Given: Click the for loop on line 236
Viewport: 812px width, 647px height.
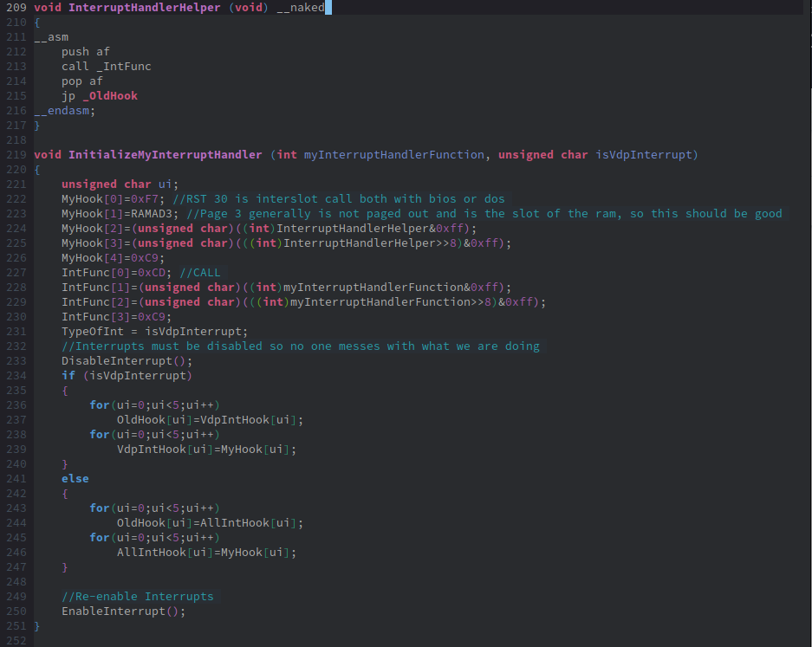Looking at the screenshot, I should 155,405.
